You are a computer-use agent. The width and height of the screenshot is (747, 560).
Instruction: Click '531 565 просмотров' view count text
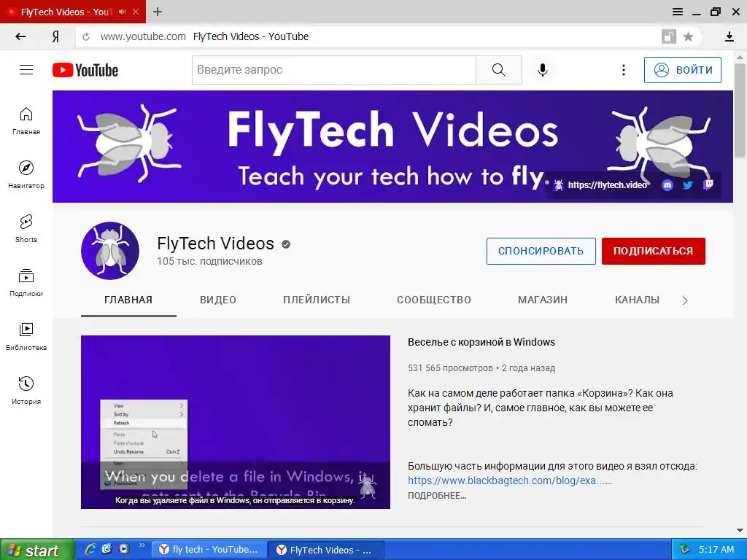[x=450, y=368]
